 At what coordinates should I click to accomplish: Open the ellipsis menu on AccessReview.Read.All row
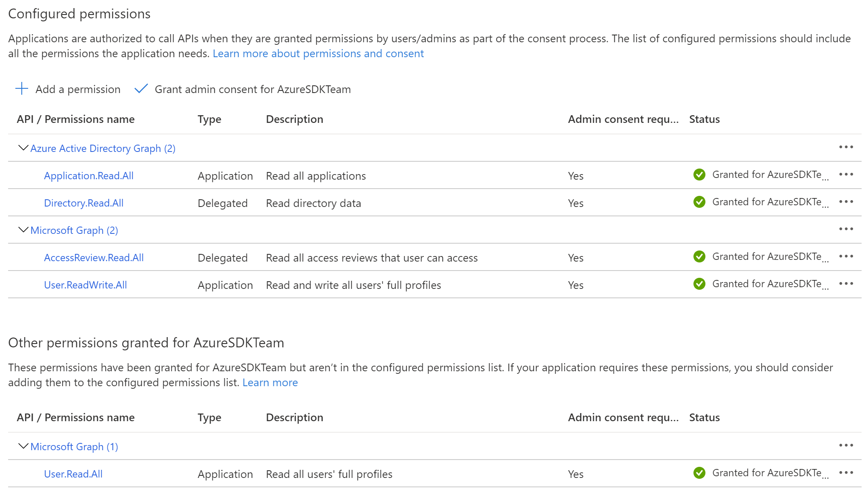pos(846,256)
